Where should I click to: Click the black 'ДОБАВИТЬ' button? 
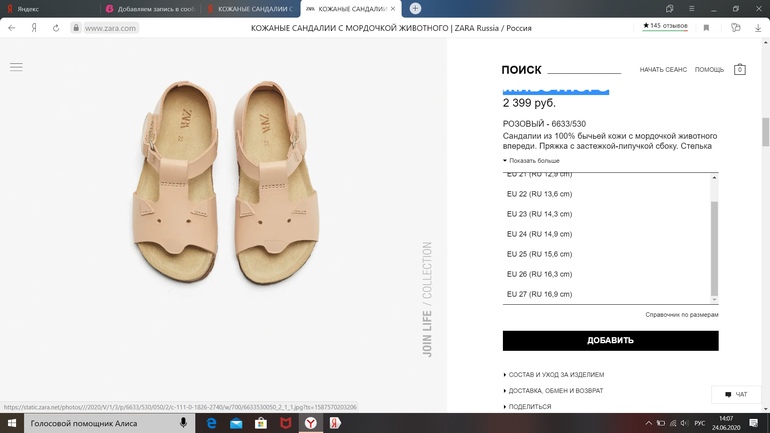click(x=610, y=340)
